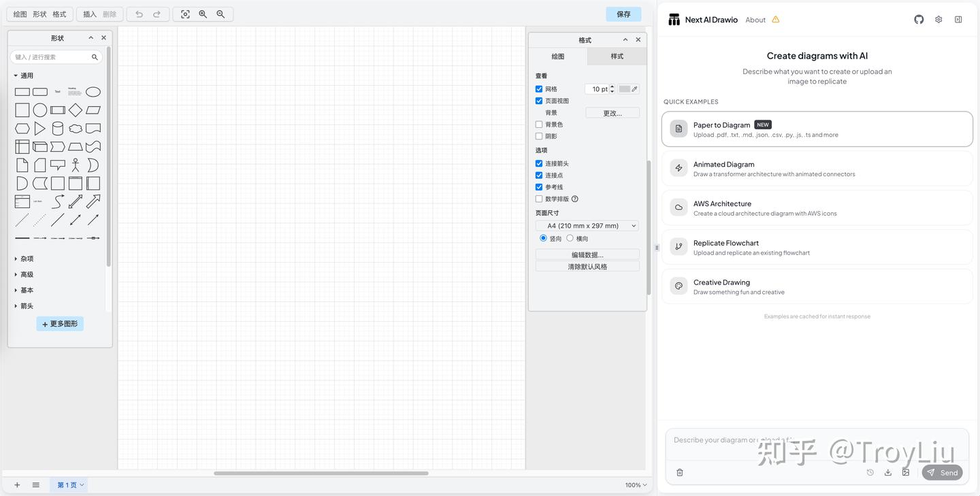This screenshot has width=980, height=496.
Task: Select the cylinder shape in shapes panel
Action: click(x=58, y=129)
